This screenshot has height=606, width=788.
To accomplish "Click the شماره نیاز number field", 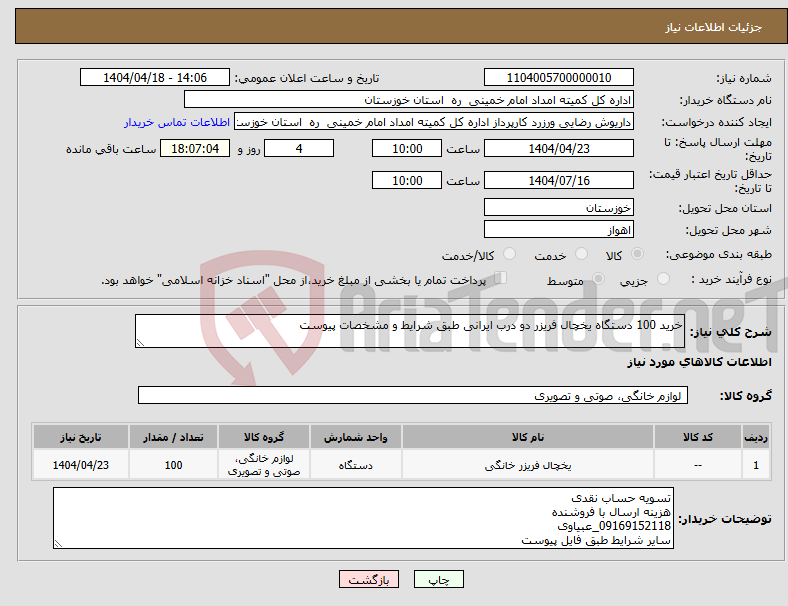I will coord(559,77).
